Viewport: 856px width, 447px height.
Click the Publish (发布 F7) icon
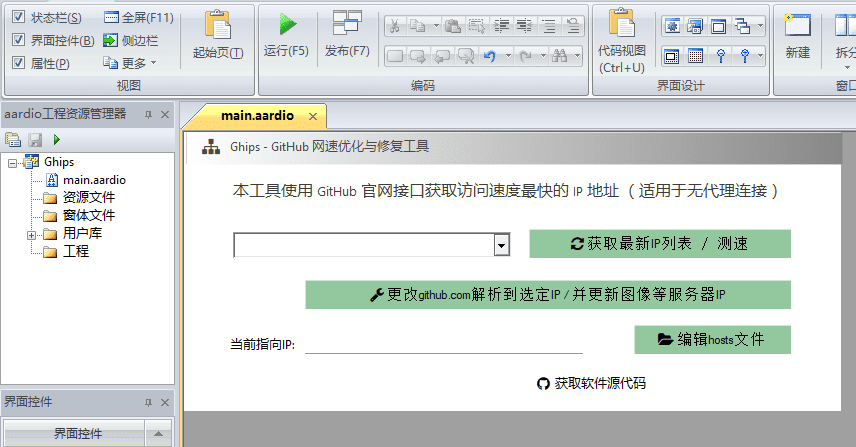pos(347,25)
